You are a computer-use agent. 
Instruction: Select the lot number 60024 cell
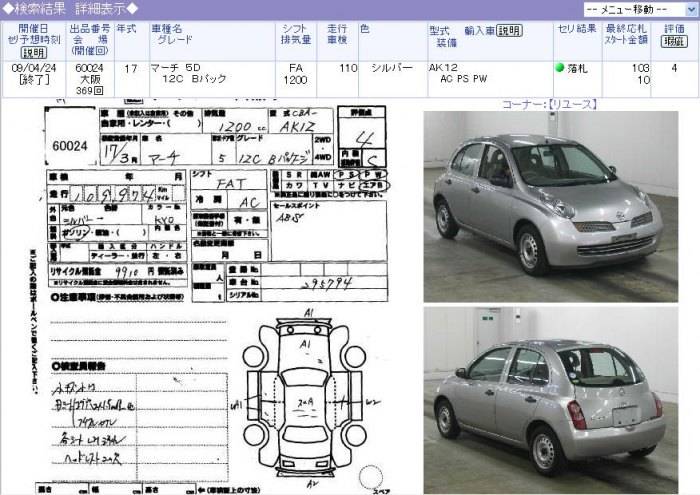89,68
